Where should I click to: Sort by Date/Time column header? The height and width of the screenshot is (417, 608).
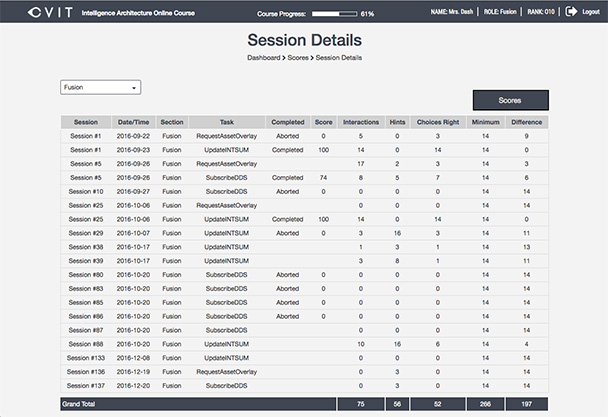tap(134, 122)
